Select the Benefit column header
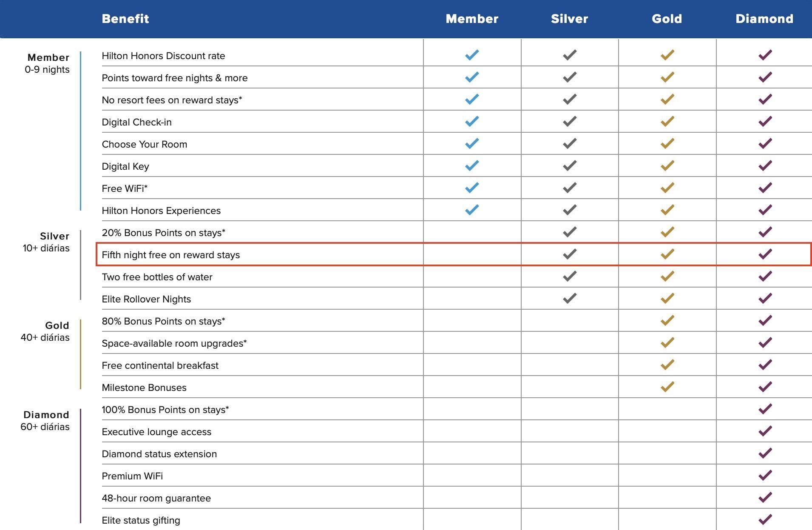 coord(125,19)
